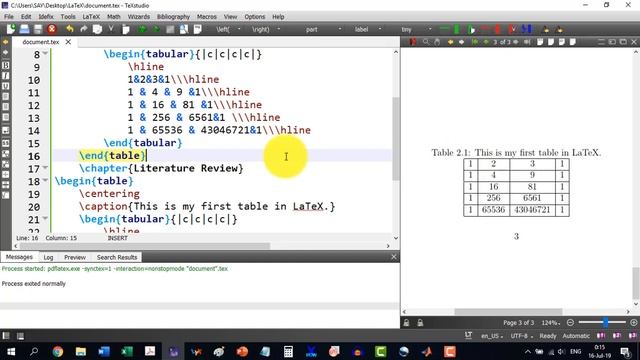Click the 'Page 3 of 3' indicator
Image resolution: width=640 pixels, height=360 pixels.
point(518,322)
